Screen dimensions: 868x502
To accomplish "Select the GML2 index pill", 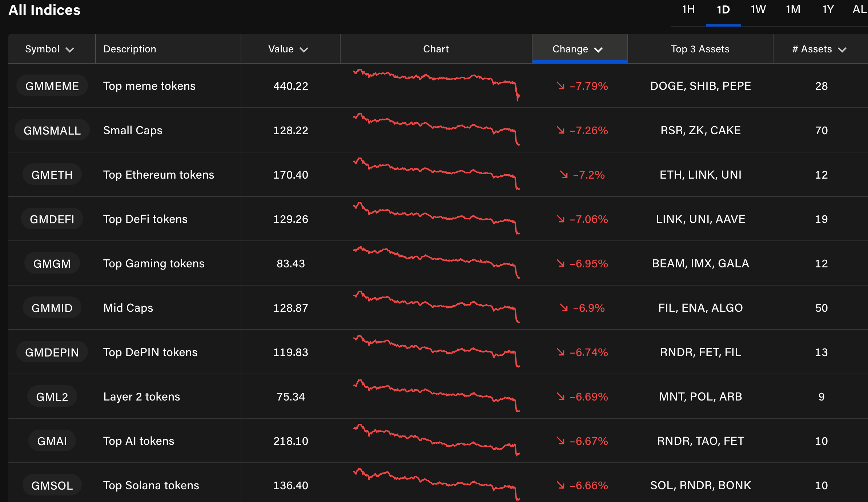I will pyautogui.click(x=52, y=397).
